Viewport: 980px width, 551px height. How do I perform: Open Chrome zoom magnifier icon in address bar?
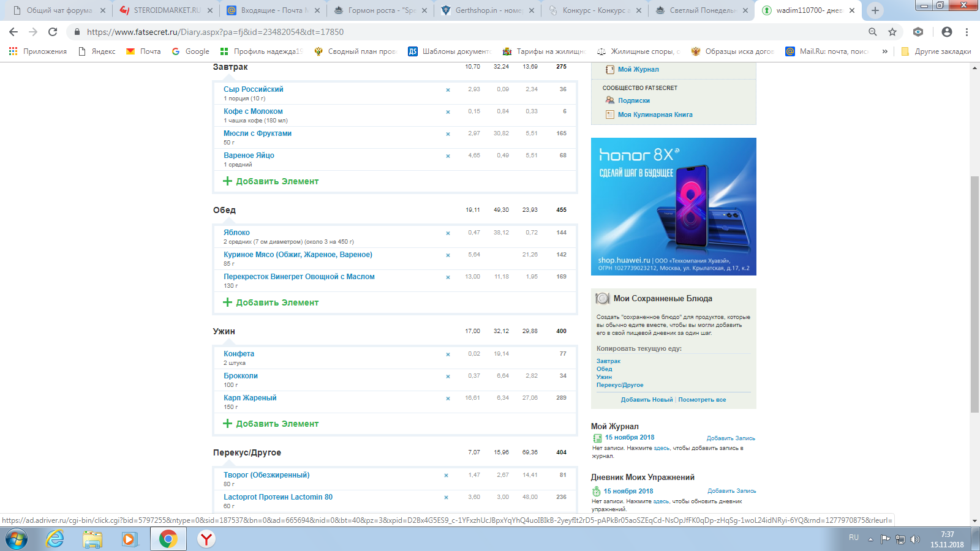point(873,32)
